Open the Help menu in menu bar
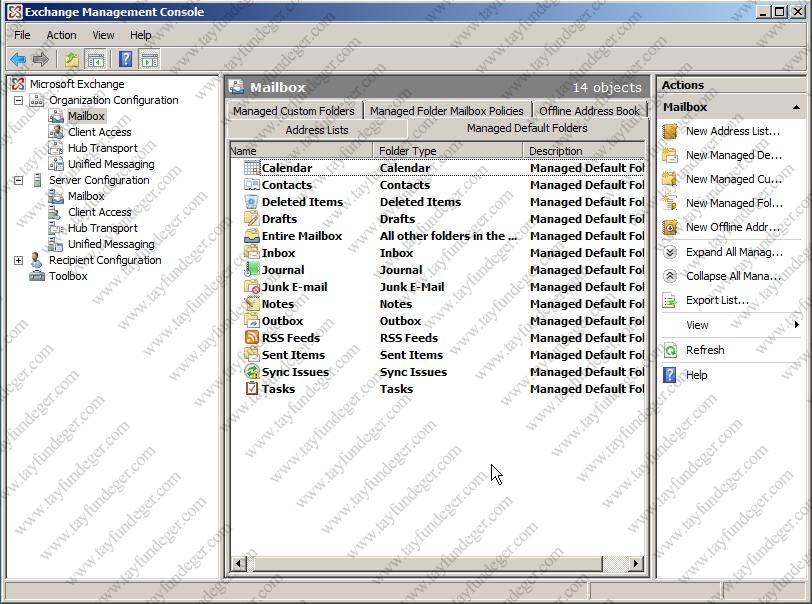Screen dimensions: 812x604 140,35
